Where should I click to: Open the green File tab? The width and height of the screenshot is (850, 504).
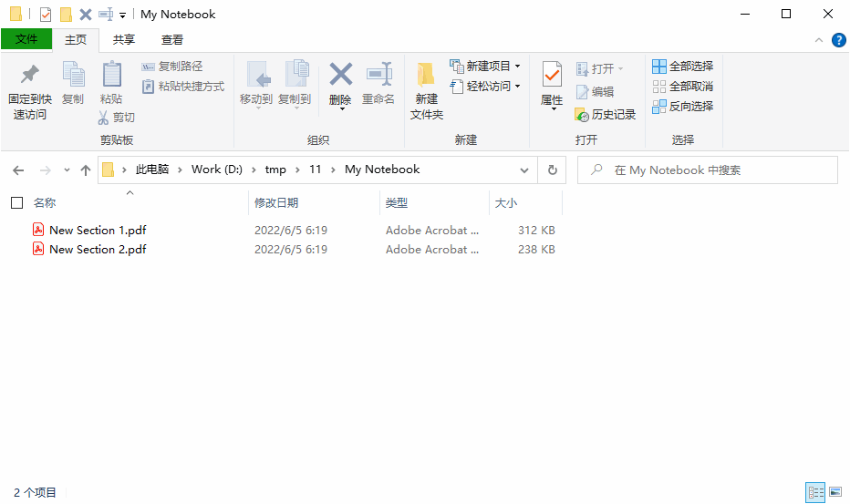[26, 39]
